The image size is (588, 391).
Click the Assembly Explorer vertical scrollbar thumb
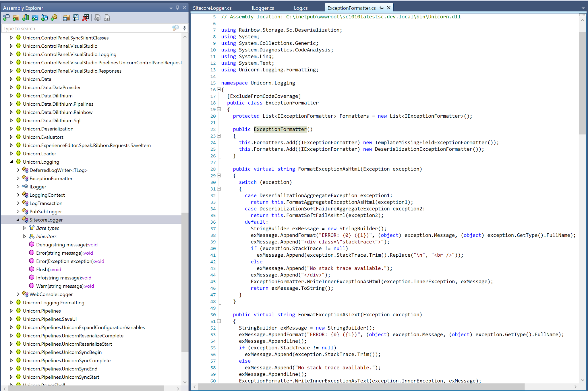coord(185,282)
